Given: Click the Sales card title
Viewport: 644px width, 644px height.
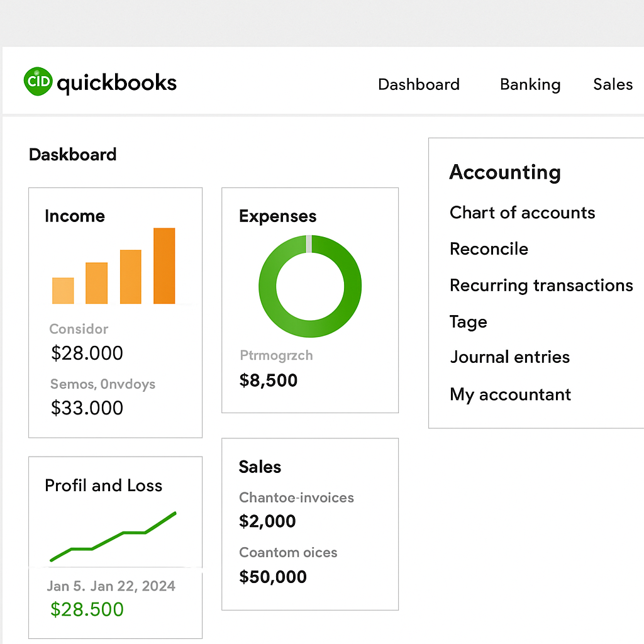Looking at the screenshot, I should (x=260, y=467).
